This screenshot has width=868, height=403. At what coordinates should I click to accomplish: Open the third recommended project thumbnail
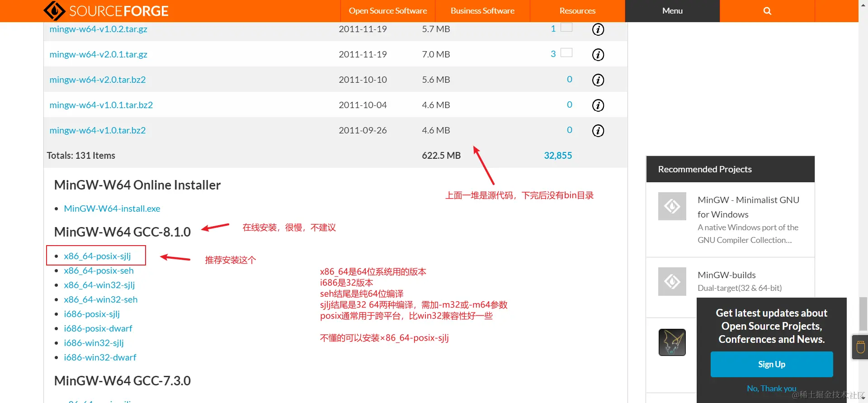pyautogui.click(x=672, y=342)
